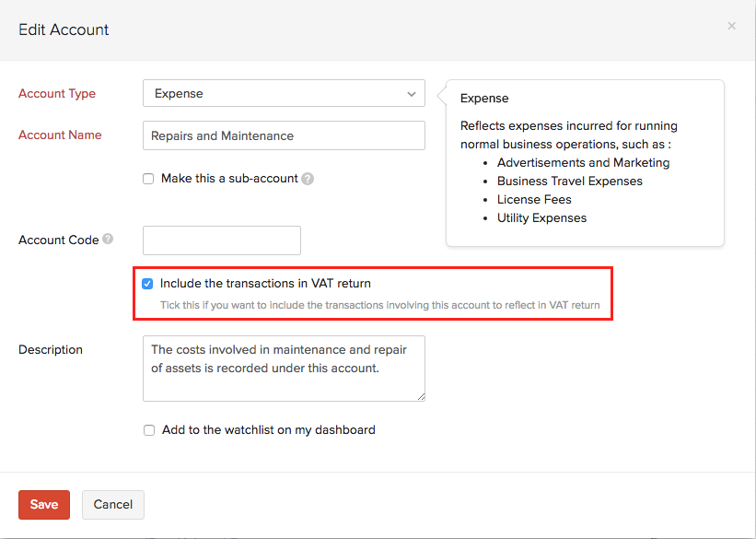Uncheck "Include the transactions in VAT return"
756x539 pixels.
coord(147,283)
